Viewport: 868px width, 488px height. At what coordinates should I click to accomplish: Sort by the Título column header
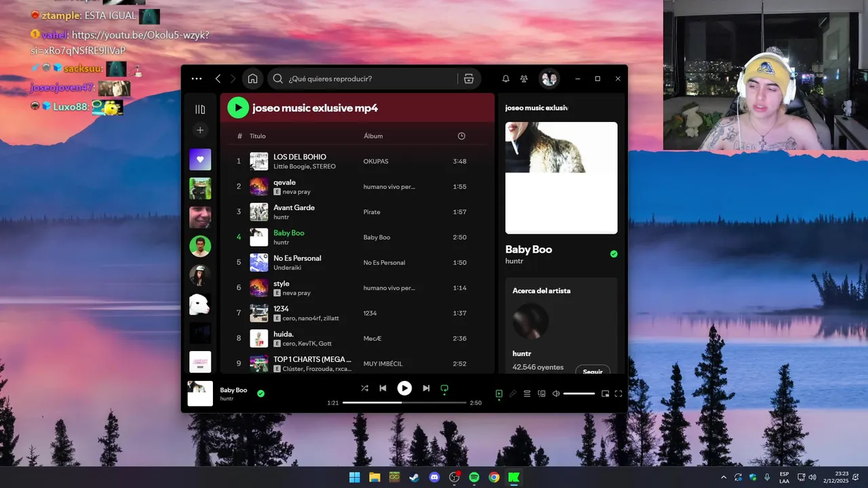pos(258,136)
